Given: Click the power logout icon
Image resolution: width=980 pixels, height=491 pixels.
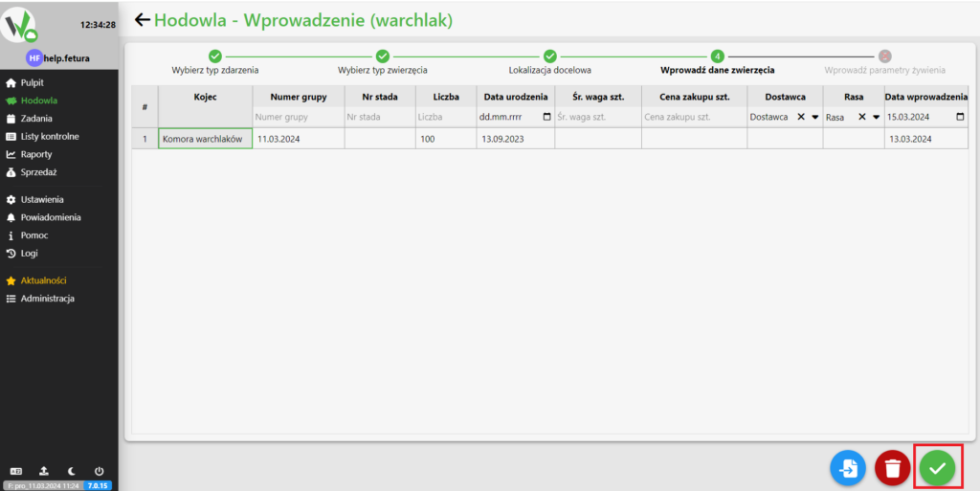Looking at the screenshot, I should (x=99, y=471).
